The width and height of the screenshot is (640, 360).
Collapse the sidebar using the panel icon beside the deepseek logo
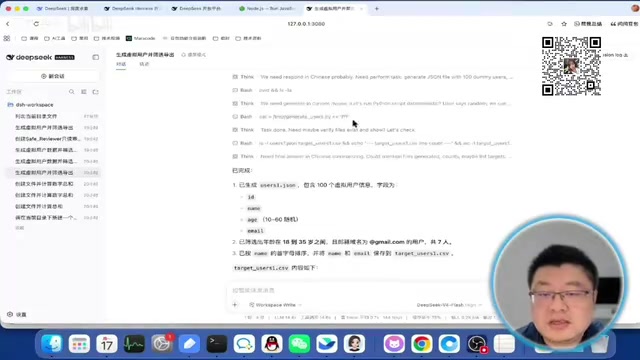96,58
